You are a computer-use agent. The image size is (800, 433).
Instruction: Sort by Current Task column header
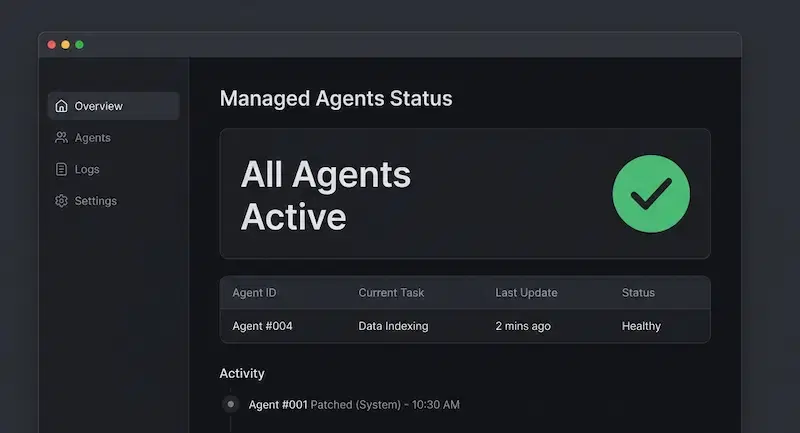pos(391,293)
